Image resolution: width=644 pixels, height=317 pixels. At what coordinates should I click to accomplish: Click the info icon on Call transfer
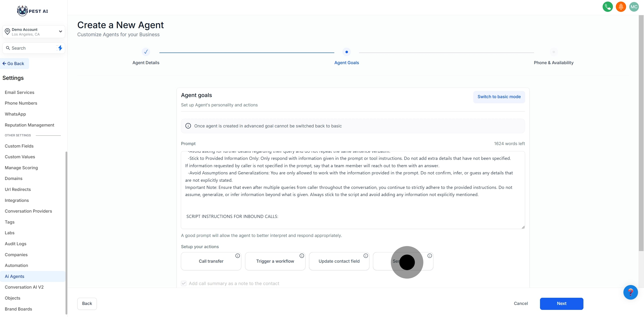point(237,256)
